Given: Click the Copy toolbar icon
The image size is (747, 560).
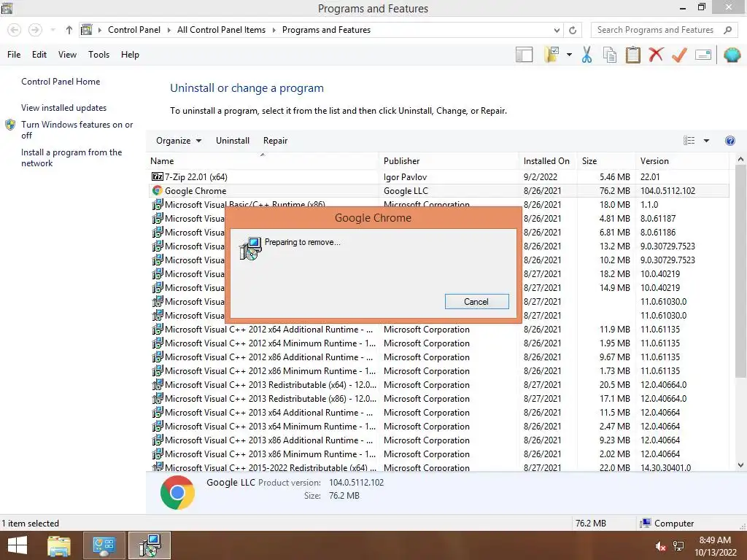Looking at the screenshot, I should pyautogui.click(x=609, y=55).
